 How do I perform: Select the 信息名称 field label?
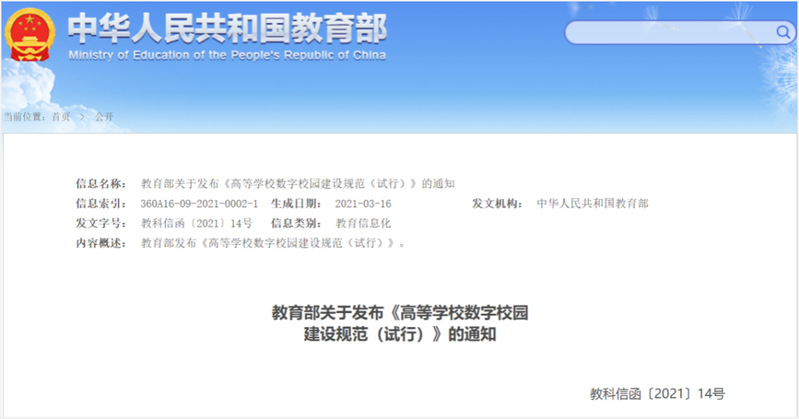[x=101, y=183]
